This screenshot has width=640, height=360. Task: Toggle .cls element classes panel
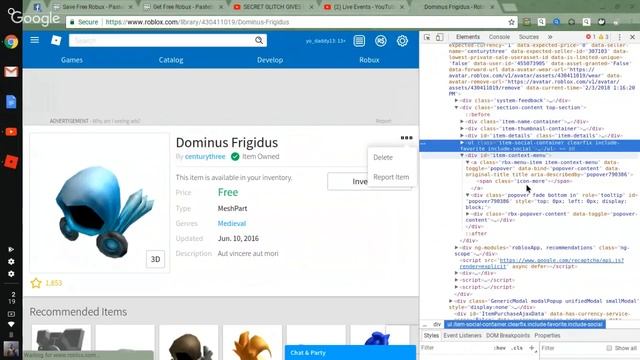pos(517,348)
